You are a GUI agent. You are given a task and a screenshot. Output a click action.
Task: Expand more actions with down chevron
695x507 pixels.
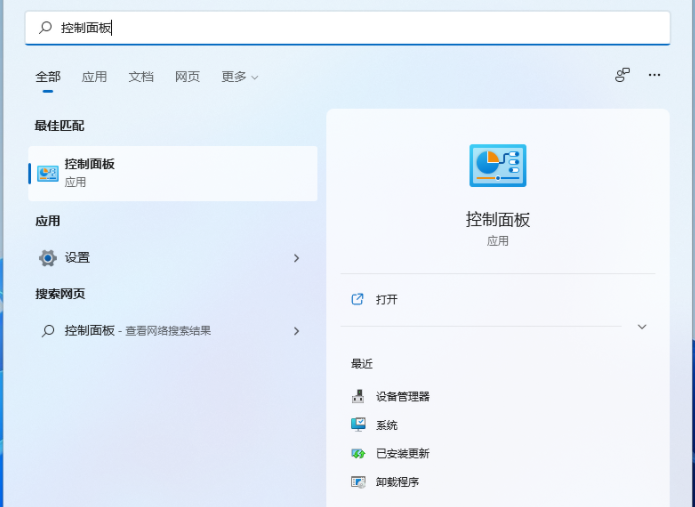tap(642, 327)
